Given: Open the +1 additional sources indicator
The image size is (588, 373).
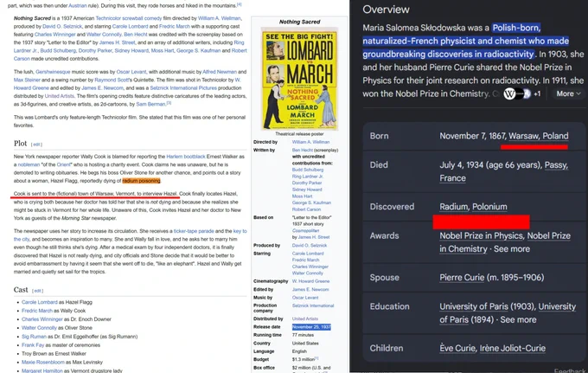Looking at the screenshot, I should (537, 93).
